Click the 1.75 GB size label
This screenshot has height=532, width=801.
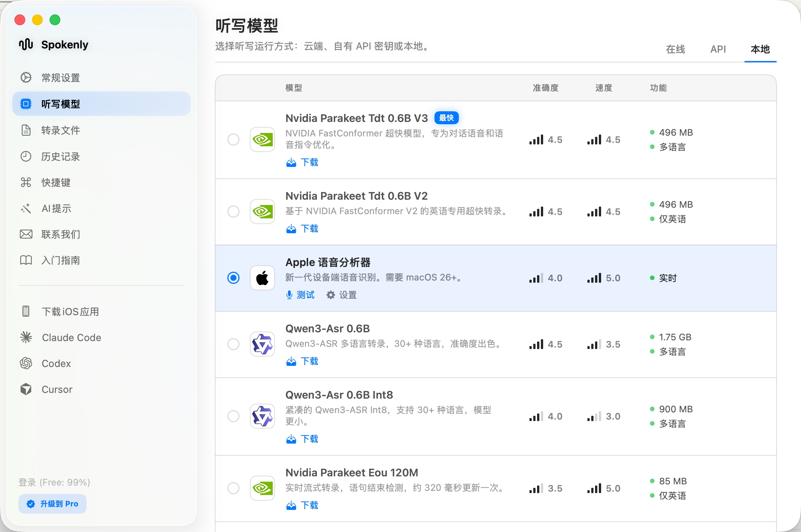pos(675,337)
